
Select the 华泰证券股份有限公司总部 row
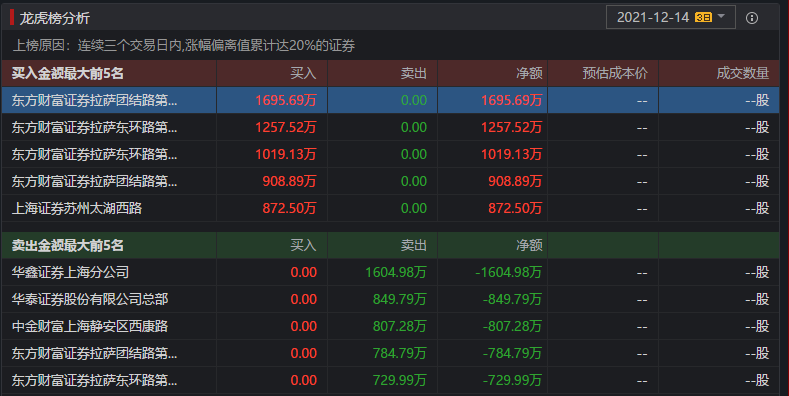(x=390, y=299)
